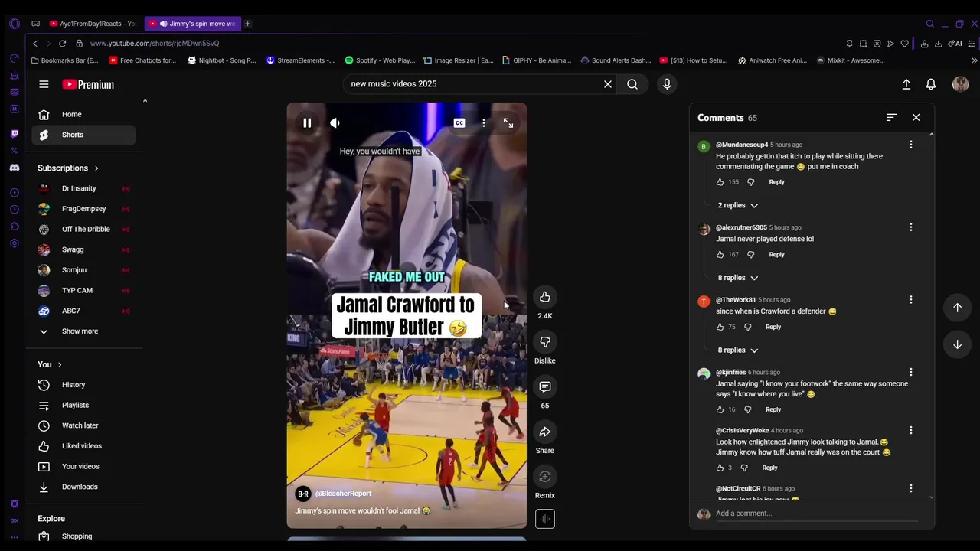Open Watch later in the sidebar
Screen dimensions: 980x551
click(x=83, y=425)
